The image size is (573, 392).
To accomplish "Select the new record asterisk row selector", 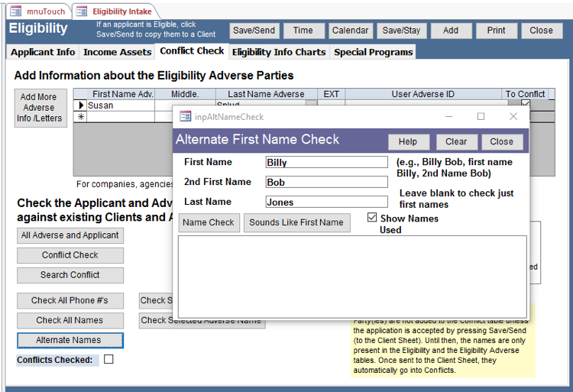I will 80,117.
